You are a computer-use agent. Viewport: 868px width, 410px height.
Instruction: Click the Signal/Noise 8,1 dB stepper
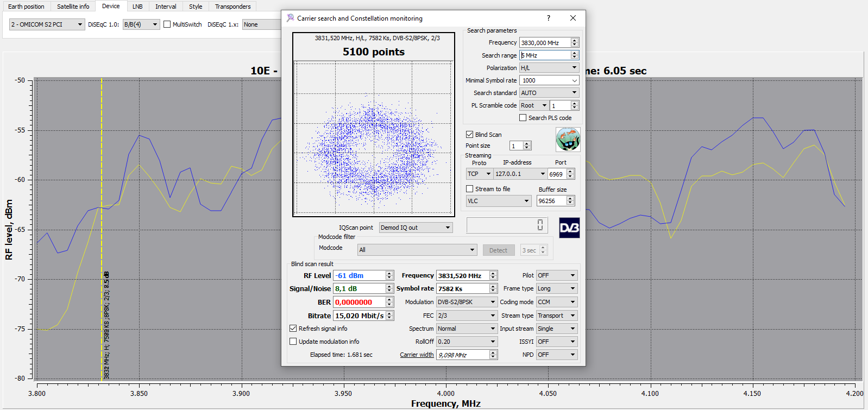click(389, 288)
